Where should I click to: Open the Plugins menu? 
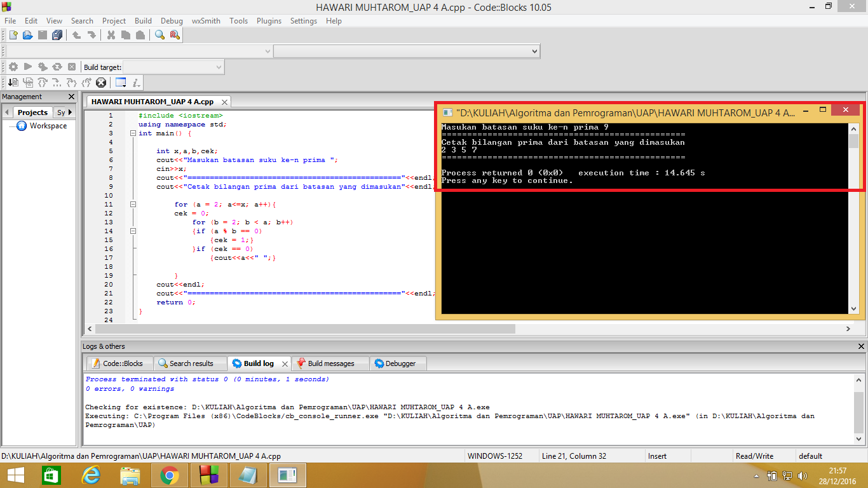coord(269,21)
